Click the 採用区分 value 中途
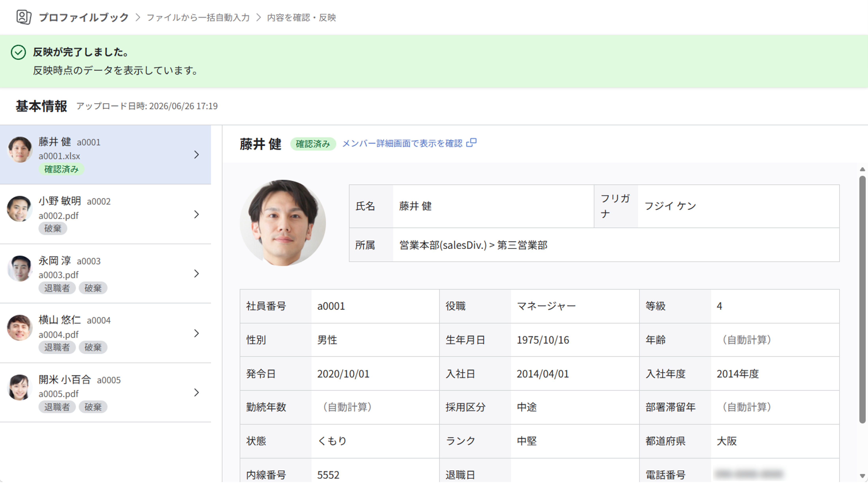 pyautogui.click(x=527, y=407)
